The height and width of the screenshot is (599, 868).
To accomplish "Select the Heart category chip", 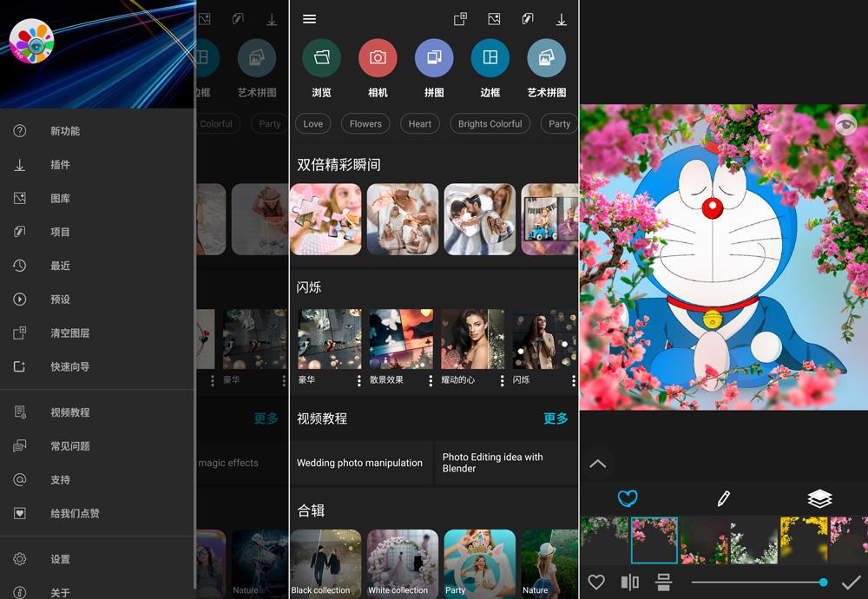I will point(419,124).
